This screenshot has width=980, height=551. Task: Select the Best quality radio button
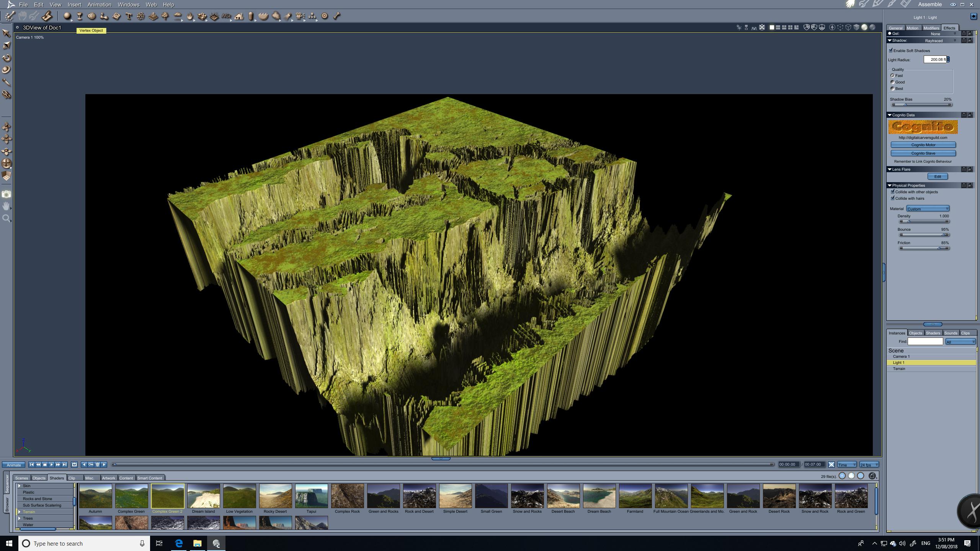(893, 88)
